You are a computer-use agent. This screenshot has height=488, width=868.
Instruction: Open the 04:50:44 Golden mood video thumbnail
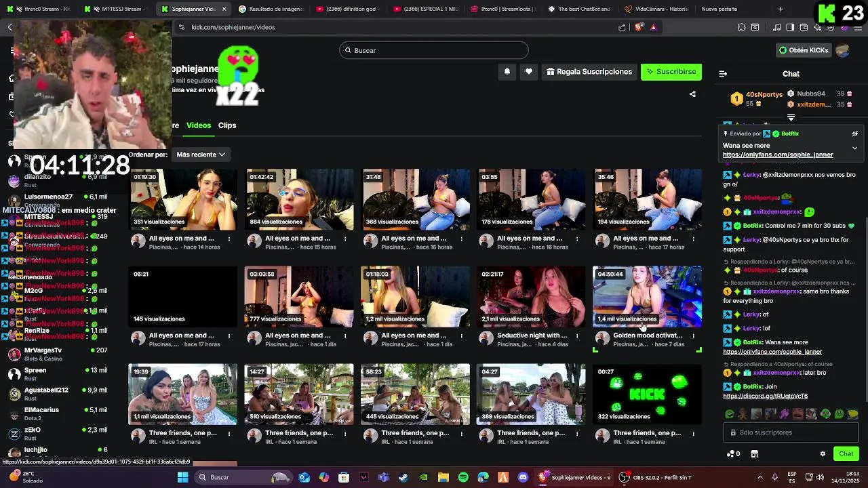pyautogui.click(x=647, y=296)
